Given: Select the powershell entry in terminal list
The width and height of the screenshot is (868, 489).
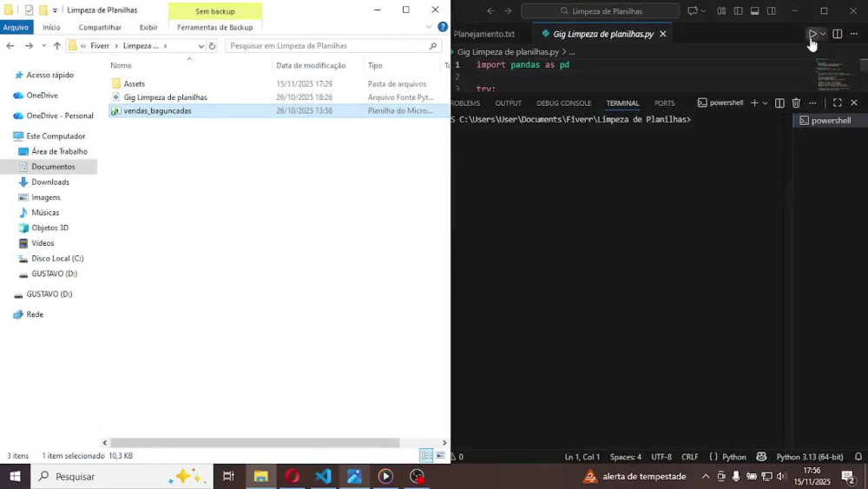Looking at the screenshot, I should point(831,120).
